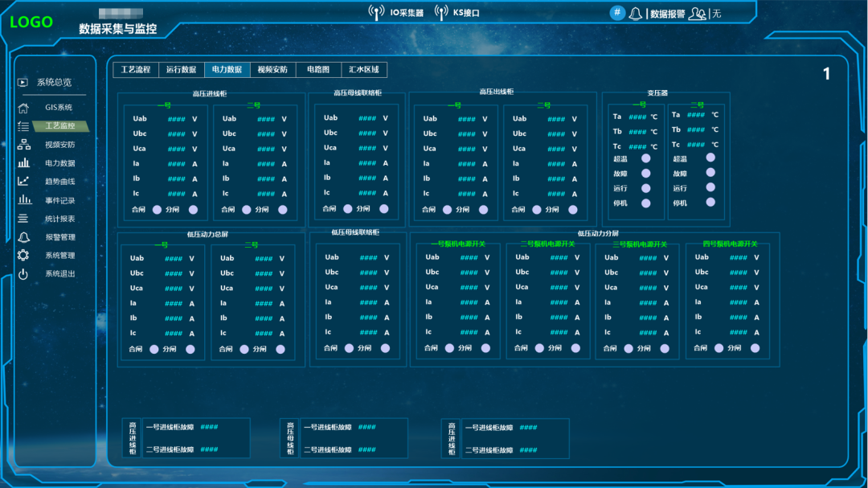868x488 pixels.
Task: Click the blue # circle icon
Action: [617, 13]
